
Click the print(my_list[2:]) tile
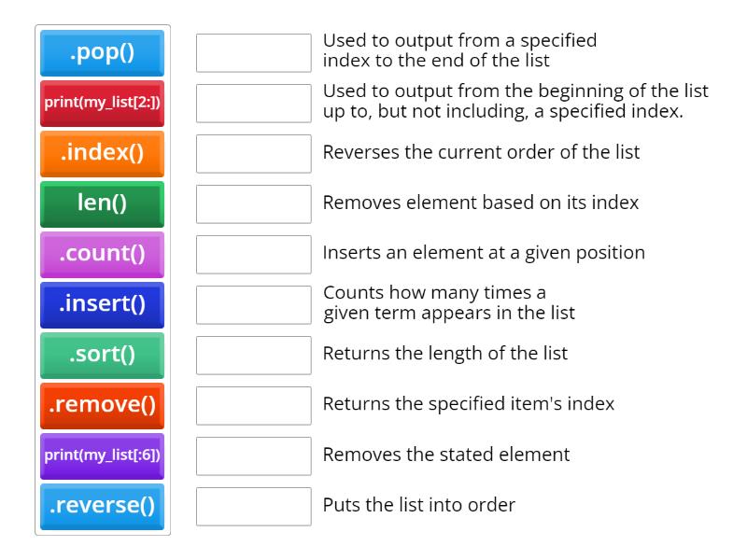point(102,104)
